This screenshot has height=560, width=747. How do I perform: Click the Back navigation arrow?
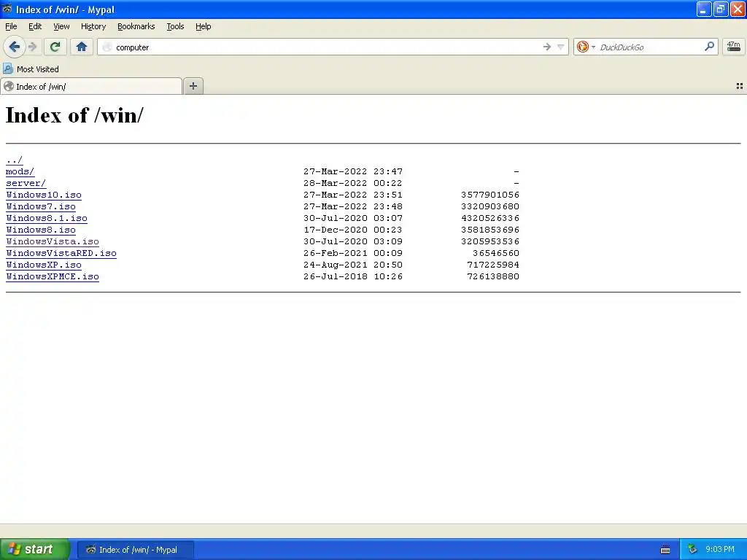[x=15, y=47]
